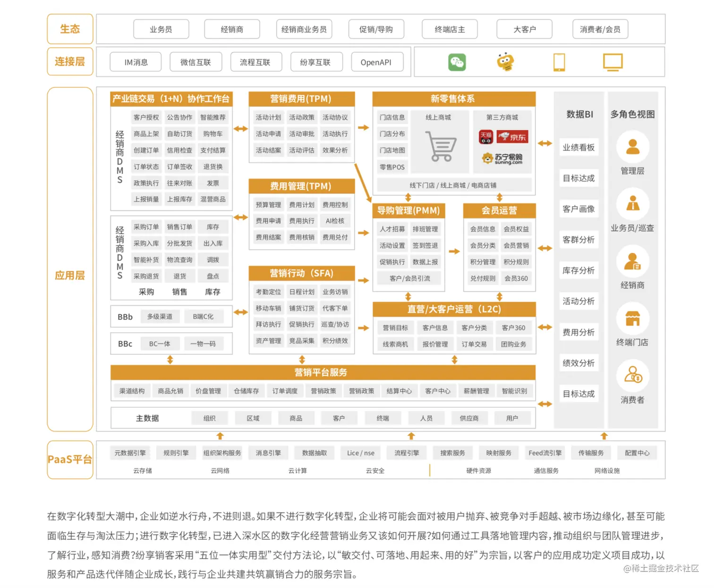
Task: Select the 信用检查 cell
Action: click(179, 150)
